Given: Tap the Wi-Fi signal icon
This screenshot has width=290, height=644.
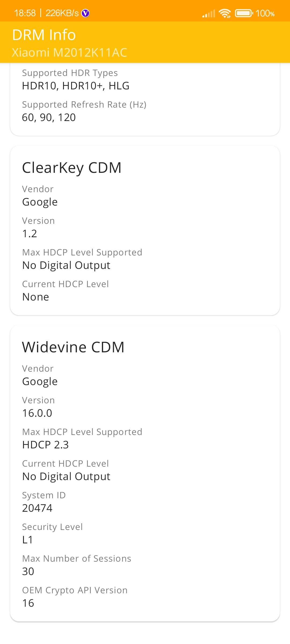Looking at the screenshot, I should click(x=225, y=13).
